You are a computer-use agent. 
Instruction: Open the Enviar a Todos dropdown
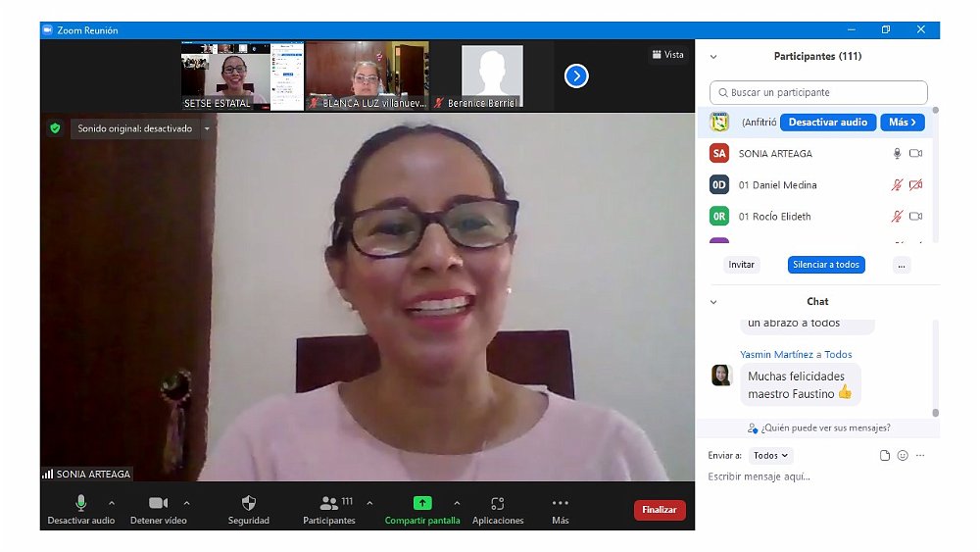[770, 456]
